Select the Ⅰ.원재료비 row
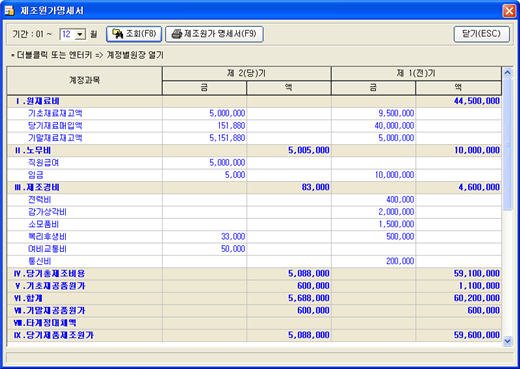This screenshot has height=369, width=520. [x=254, y=101]
